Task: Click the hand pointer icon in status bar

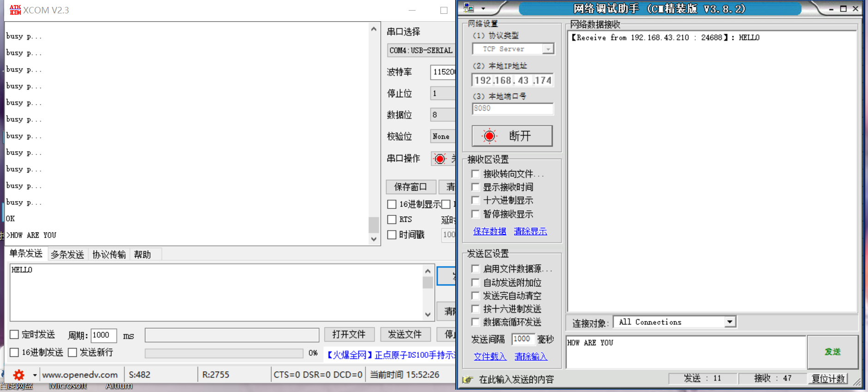Action: pos(468,380)
